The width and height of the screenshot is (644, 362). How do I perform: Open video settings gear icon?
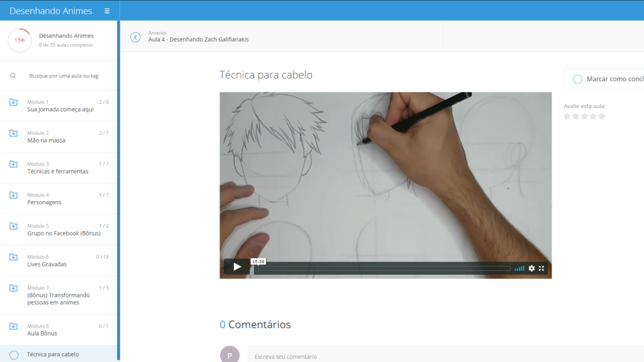click(531, 268)
